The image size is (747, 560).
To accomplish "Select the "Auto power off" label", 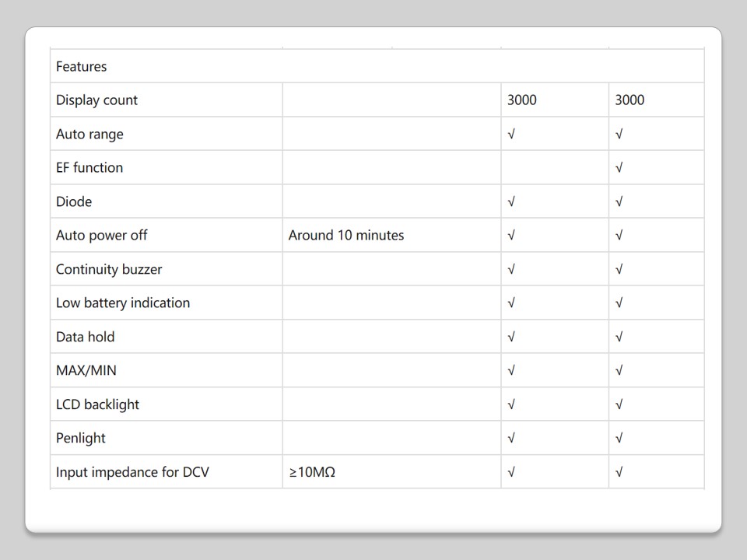I will click(101, 236).
